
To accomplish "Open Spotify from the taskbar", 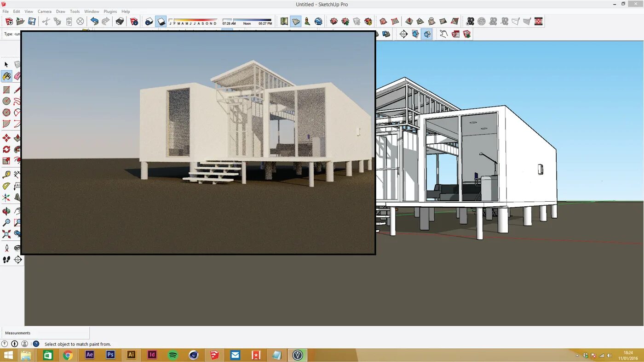I will pyautogui.click(x=173, y=355).
